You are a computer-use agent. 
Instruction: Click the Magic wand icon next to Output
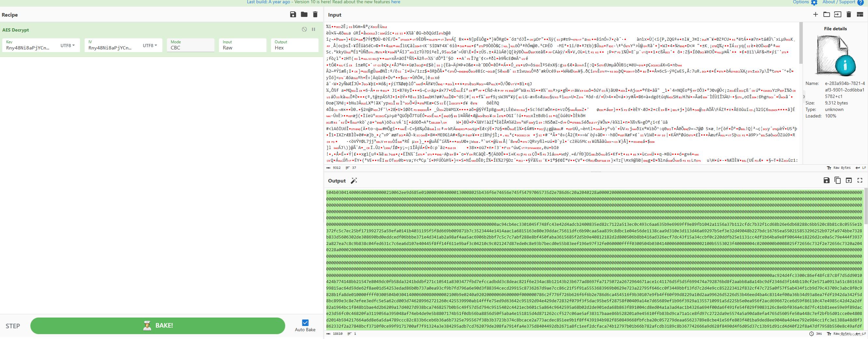(x=354, y=181)
